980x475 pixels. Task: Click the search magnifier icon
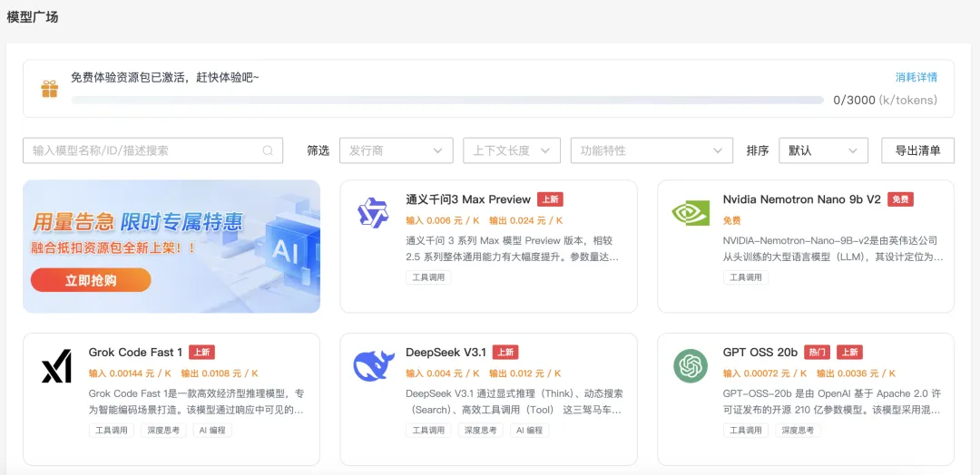pyautogui.click(x=268, y=150)
